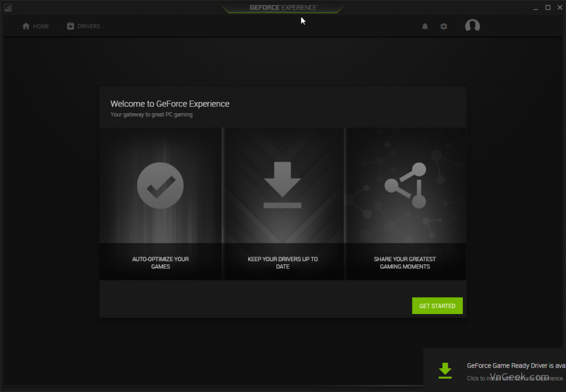Click 'Your gateway to great PC gaming' subtitle
The height and width of the screenshot is (392, 566).
(151, 115)
